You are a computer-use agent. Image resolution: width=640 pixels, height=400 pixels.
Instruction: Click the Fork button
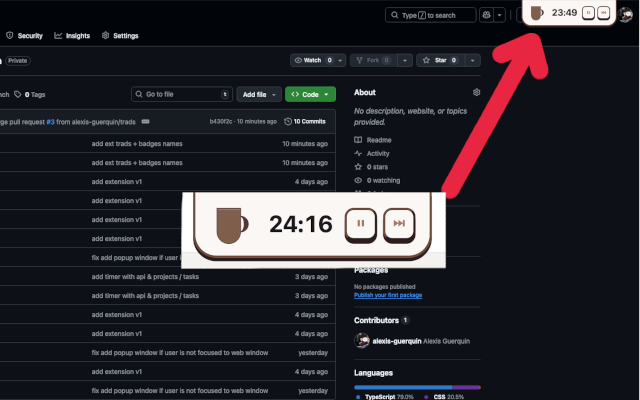click(x=373, y=60)
